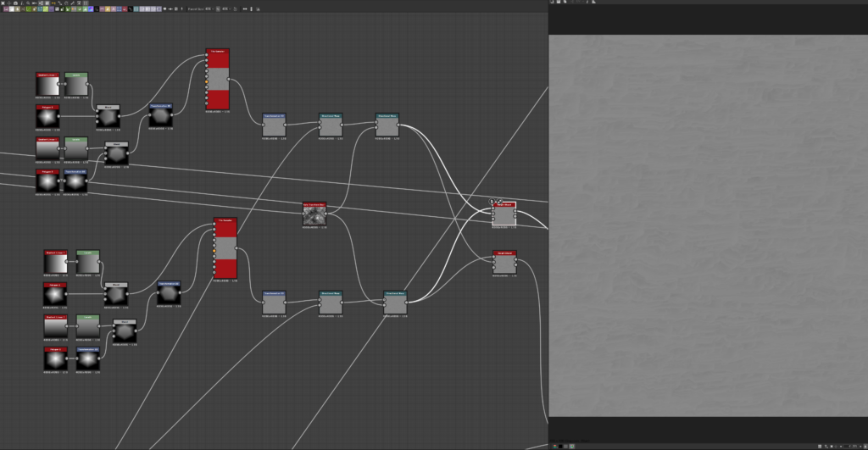
Task: Add a Levels node from toolbar
Action: click(x=86, y=8)
